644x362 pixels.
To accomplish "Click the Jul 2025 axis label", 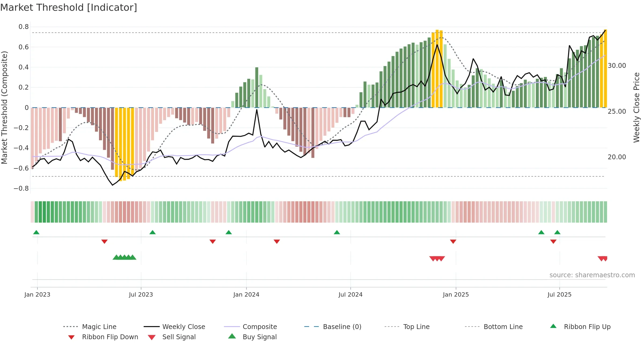I will 559,294.
